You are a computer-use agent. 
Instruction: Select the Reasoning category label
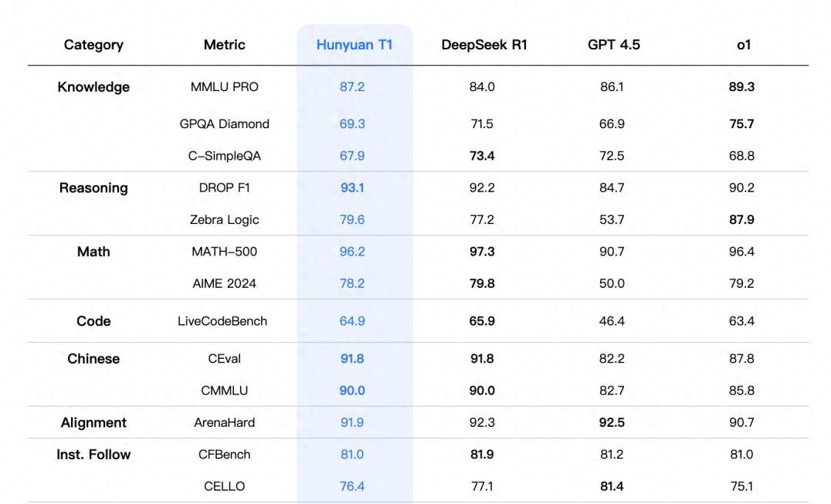[x=93, y=188]
